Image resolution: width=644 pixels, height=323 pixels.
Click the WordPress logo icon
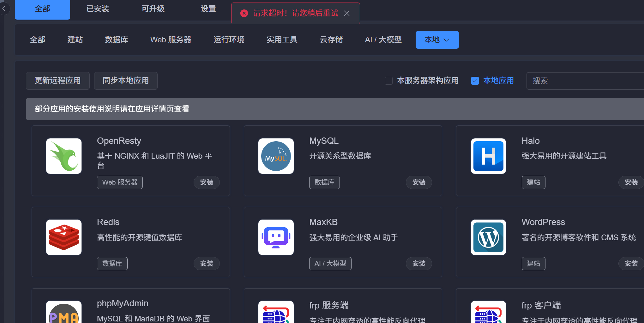click(488, 237)
